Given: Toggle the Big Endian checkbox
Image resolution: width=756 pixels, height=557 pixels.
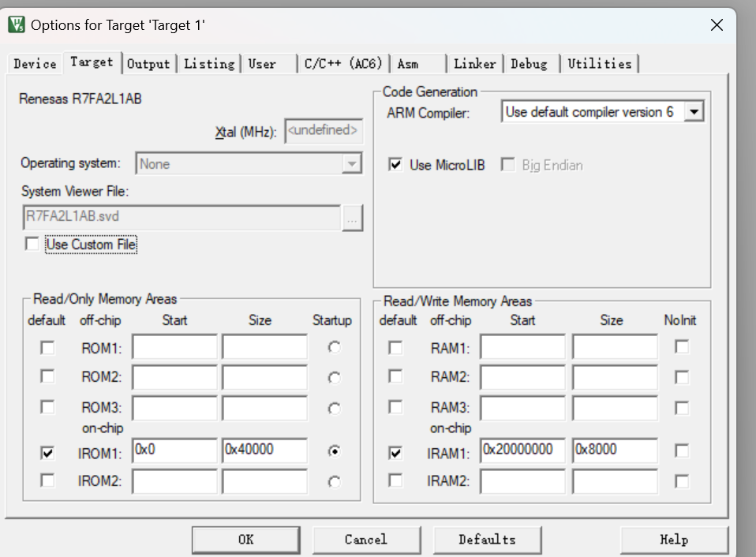Looking at the screenshot, I should (x=507, y=165).
